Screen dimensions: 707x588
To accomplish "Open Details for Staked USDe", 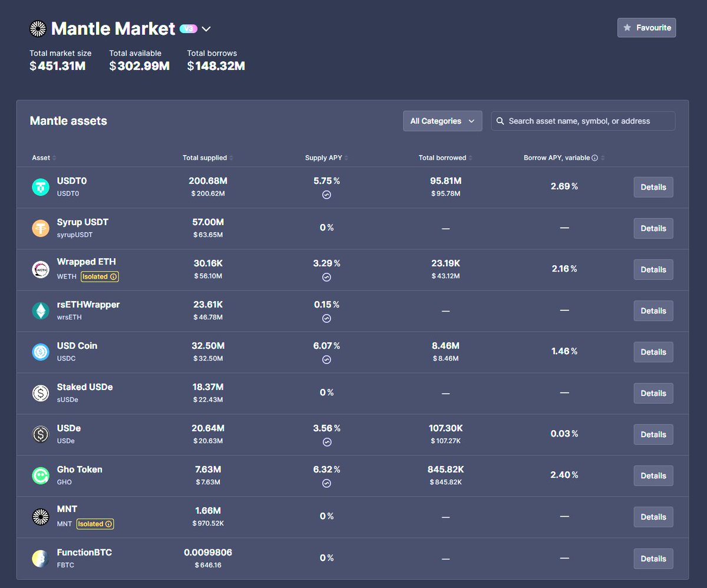I will [x=653, y=394].
